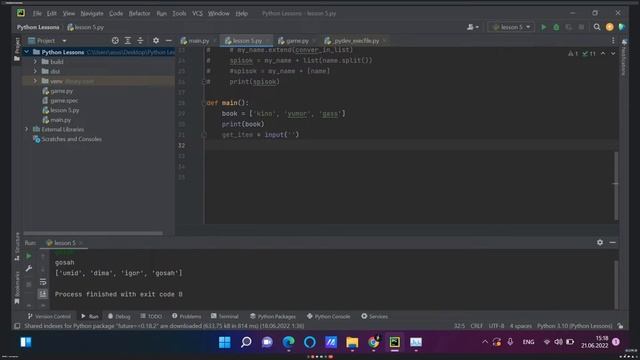640x360 pixels.
Task: Toggle soft-wrap in Run console
Action: click(x=43, y=282)
